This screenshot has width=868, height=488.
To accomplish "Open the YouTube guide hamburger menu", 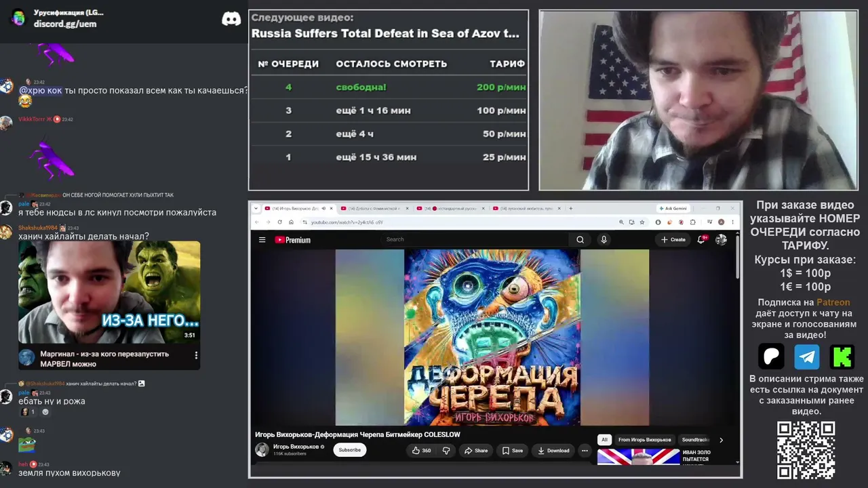I will point(262,240).
